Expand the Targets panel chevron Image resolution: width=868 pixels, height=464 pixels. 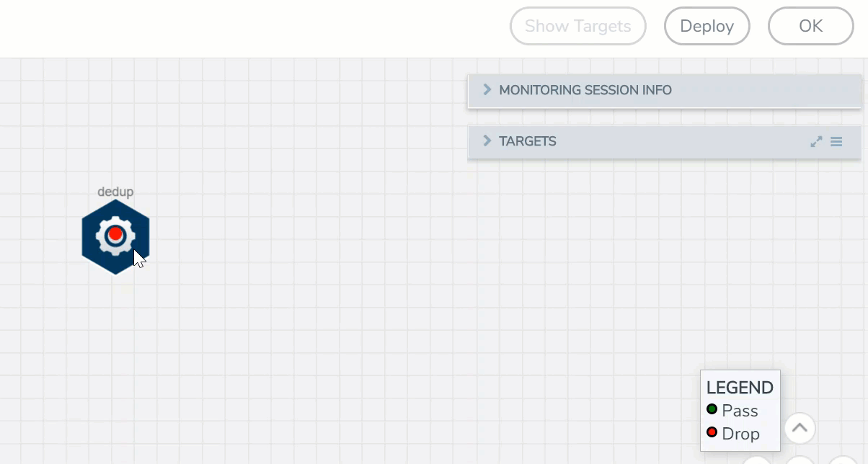[x=487, y=140]
